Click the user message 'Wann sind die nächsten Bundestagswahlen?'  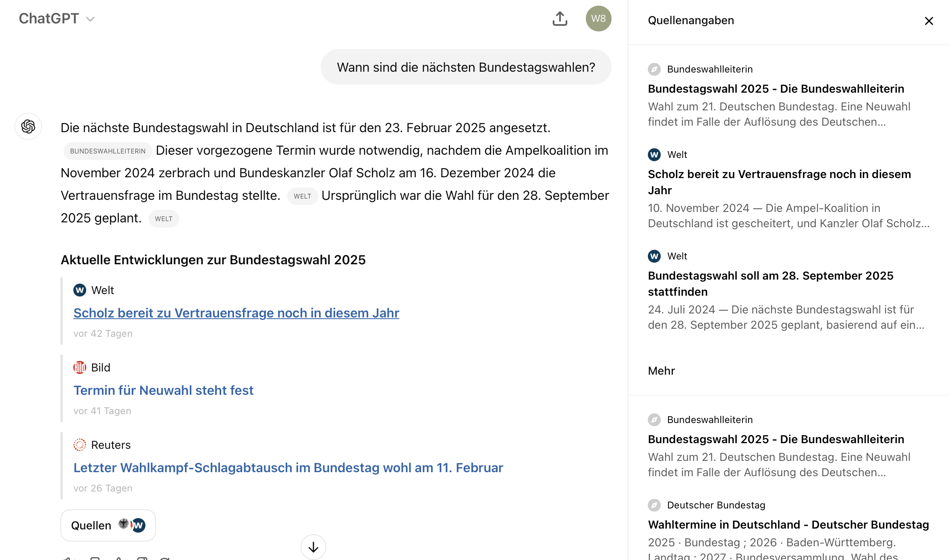click(466, 67)
